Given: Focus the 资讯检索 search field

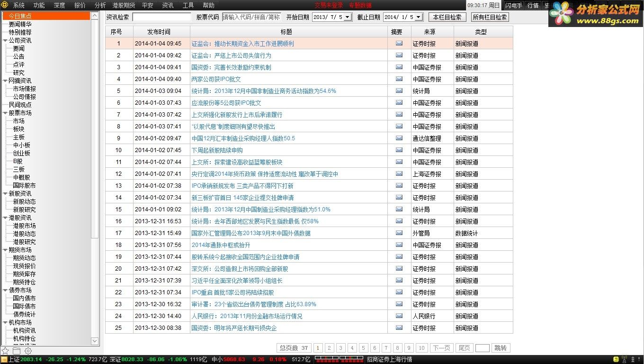Looking at the screenshot, I should click(161, 17).
